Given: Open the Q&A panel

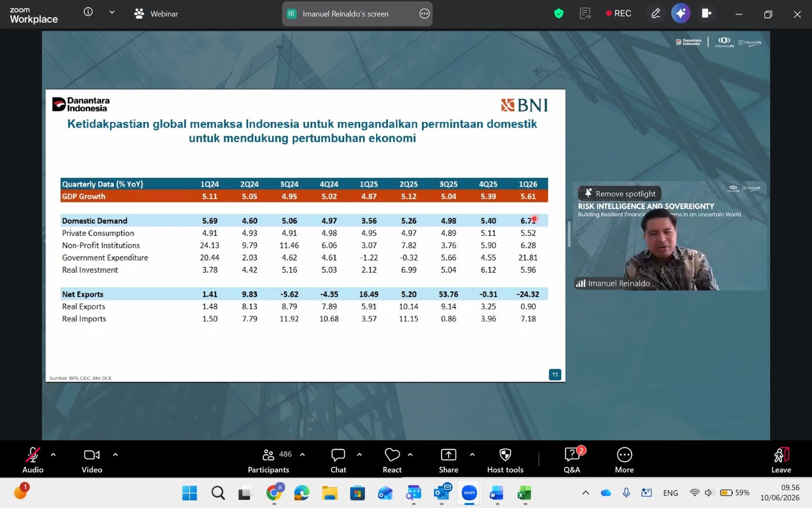Looking at the screenshot, I should click(572, 460).
